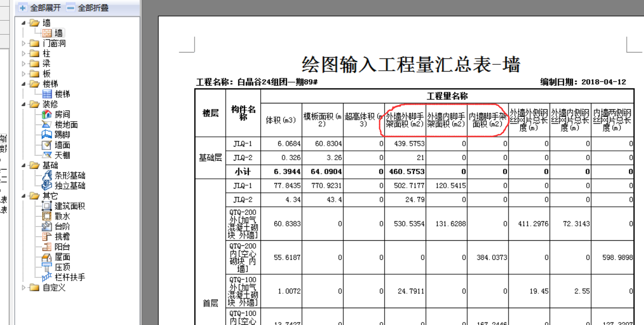The width and height of the screenshot is (644, 325).
Task: Click the value 120.5415 cell
Action: tap(446, 186)
